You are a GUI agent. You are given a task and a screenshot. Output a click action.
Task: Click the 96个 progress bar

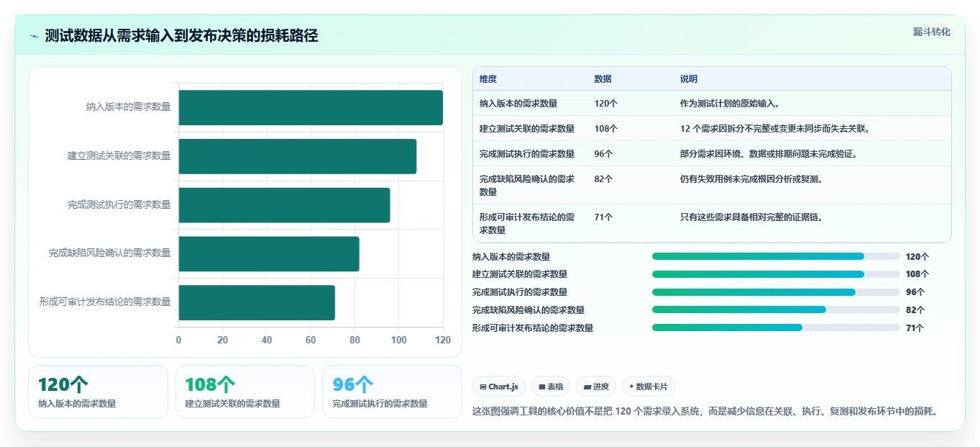[776, 292]
